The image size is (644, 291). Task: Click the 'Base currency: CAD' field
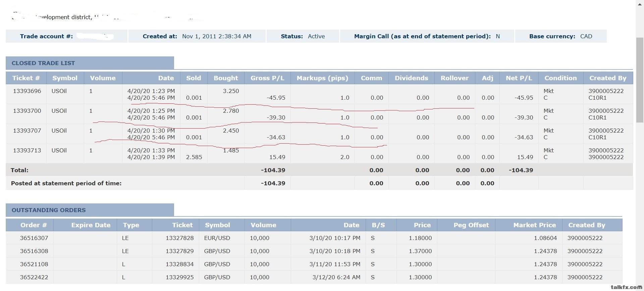(x=560, y=36)
